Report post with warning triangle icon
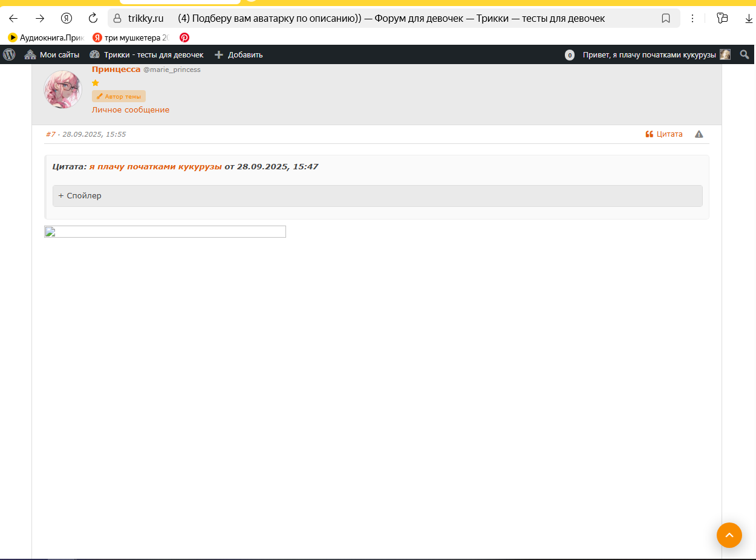 pyautogui.click(x=699, y=134)
